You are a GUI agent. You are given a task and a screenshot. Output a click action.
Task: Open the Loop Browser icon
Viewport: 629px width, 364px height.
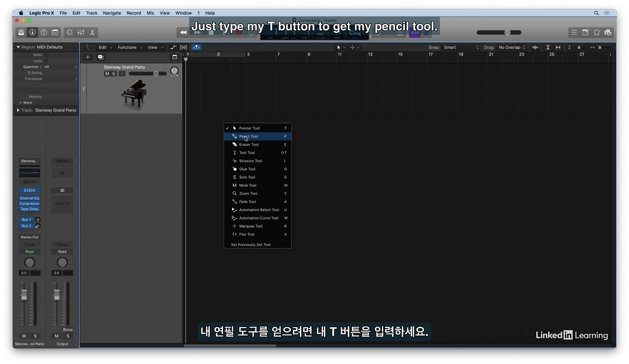(x=597, y=32)
